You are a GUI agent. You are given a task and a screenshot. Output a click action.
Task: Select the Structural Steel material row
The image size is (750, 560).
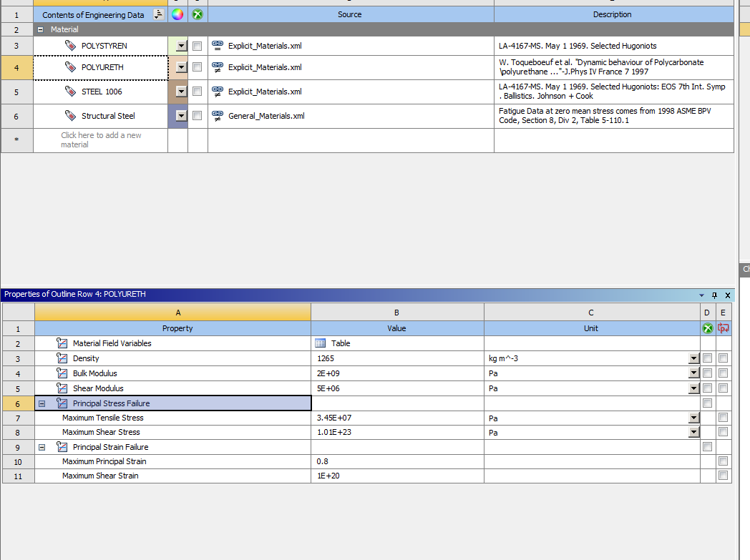107,116
